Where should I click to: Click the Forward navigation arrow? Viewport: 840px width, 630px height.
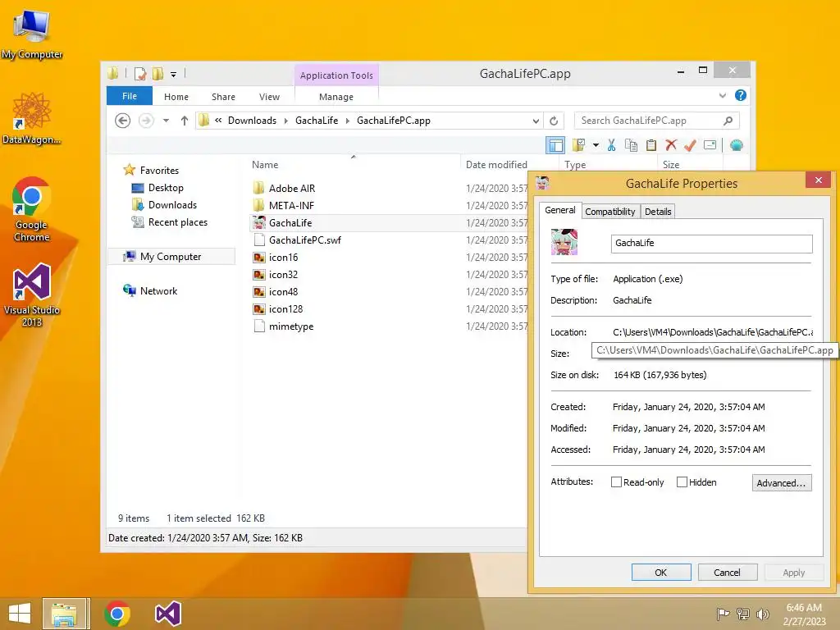coord(146,121)
